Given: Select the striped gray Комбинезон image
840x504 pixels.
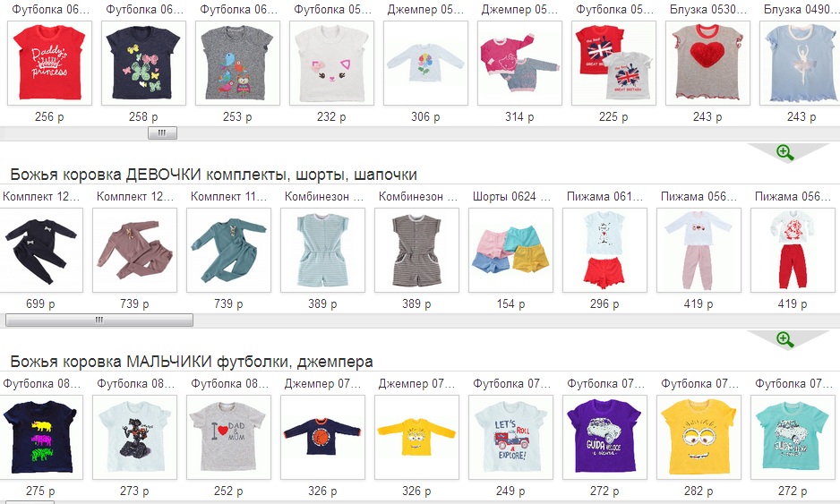Looking at the screenshot, I should click(416, 250).
